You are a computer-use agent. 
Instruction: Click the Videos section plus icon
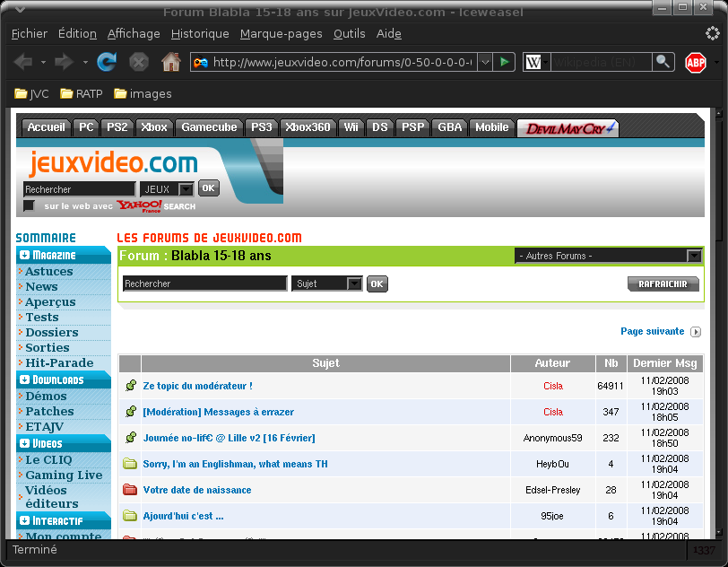[24, 443]
